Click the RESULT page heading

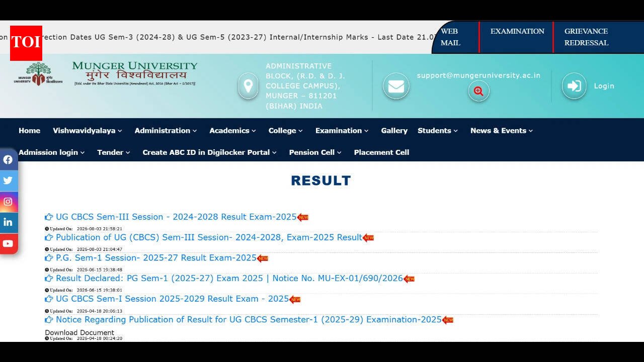pyautogui.click(x=321, y=180)
